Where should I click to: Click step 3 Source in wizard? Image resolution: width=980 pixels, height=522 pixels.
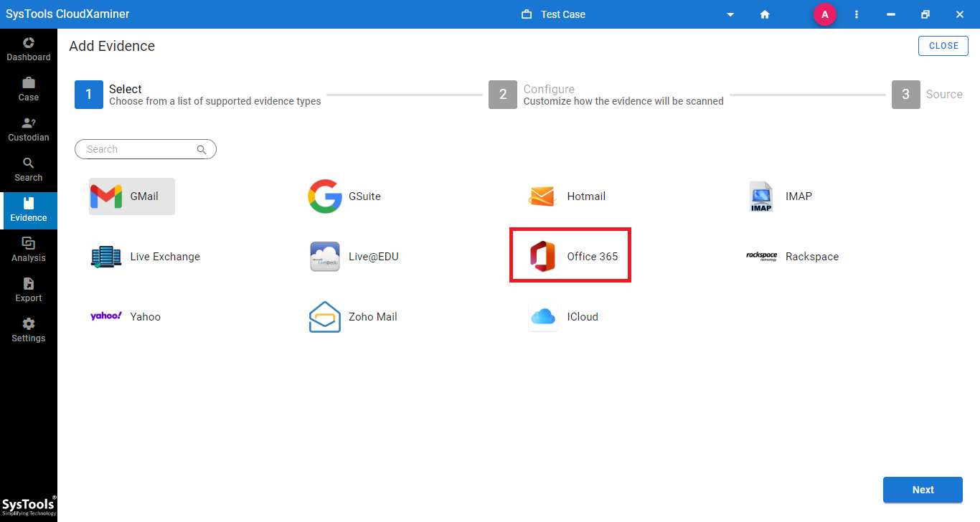pos(927,95)
